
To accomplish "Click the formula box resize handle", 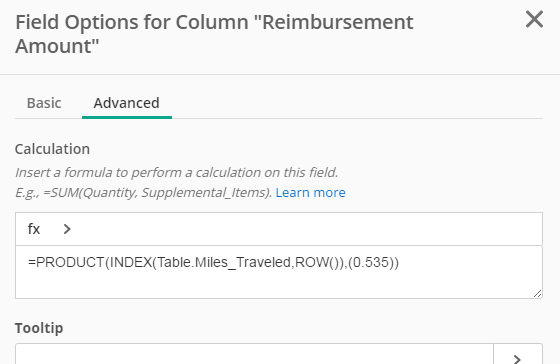I will pos(538,294).
